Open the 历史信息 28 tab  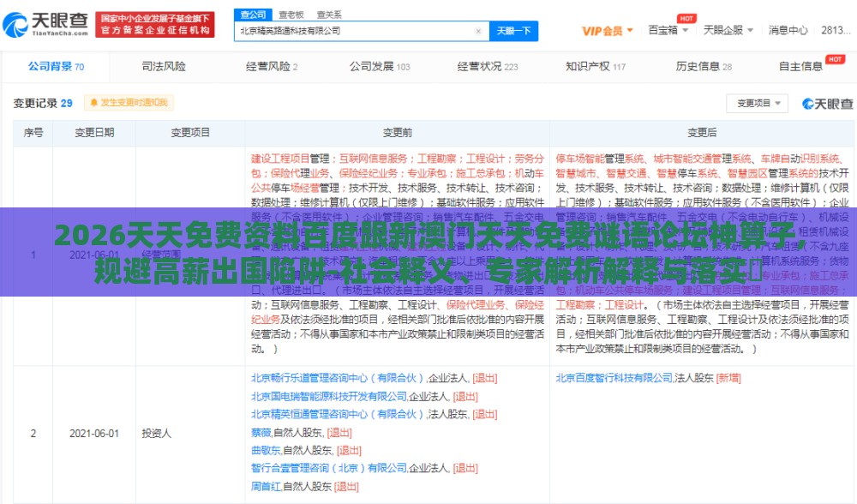click(704, 67)
